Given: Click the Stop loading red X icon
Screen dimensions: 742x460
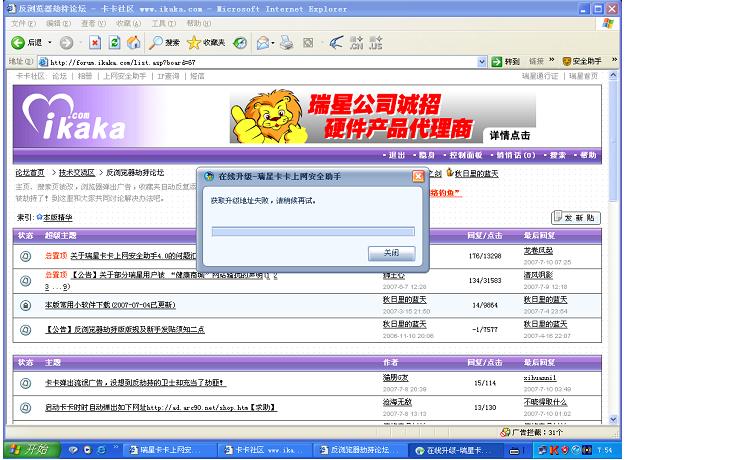Looking at the screenshot, I should click(x=95, y=43).
